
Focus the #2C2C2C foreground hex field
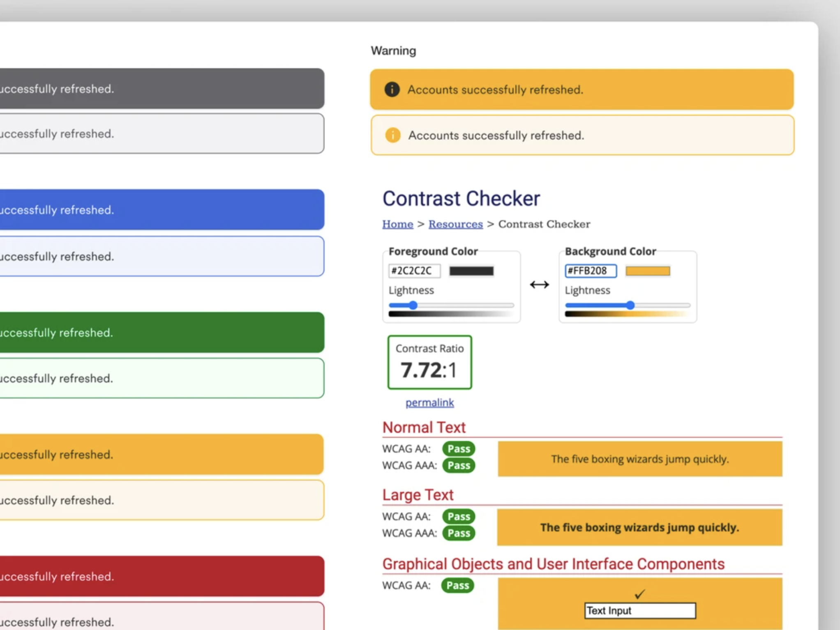click(x=414, y=271)
